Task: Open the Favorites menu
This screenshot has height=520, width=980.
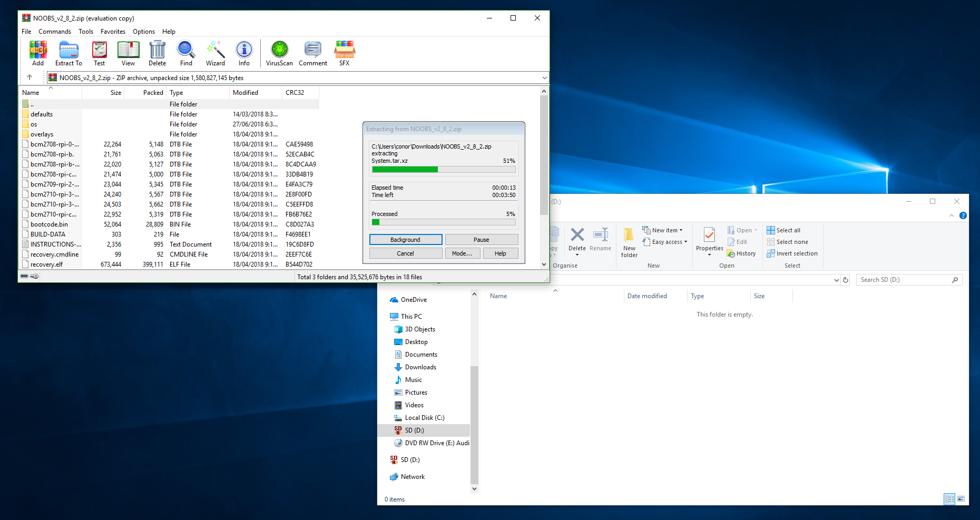Action: (x=113, y=32)
